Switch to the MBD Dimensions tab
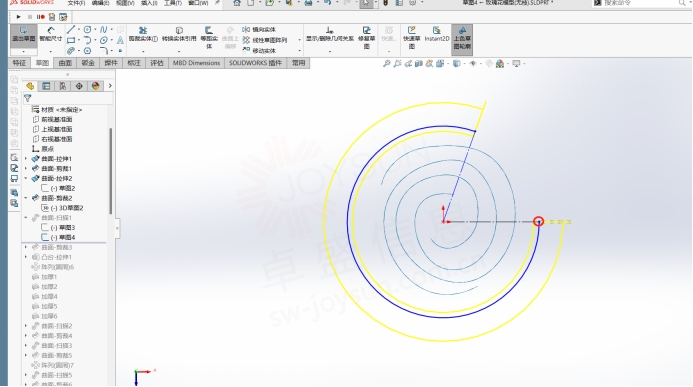Image resolution: width=693 pixels, height=387 pixels. coord(196,63)
